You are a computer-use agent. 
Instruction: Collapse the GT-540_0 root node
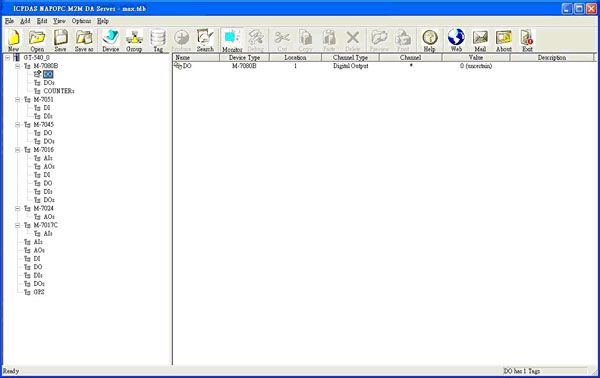coord(7,58)
